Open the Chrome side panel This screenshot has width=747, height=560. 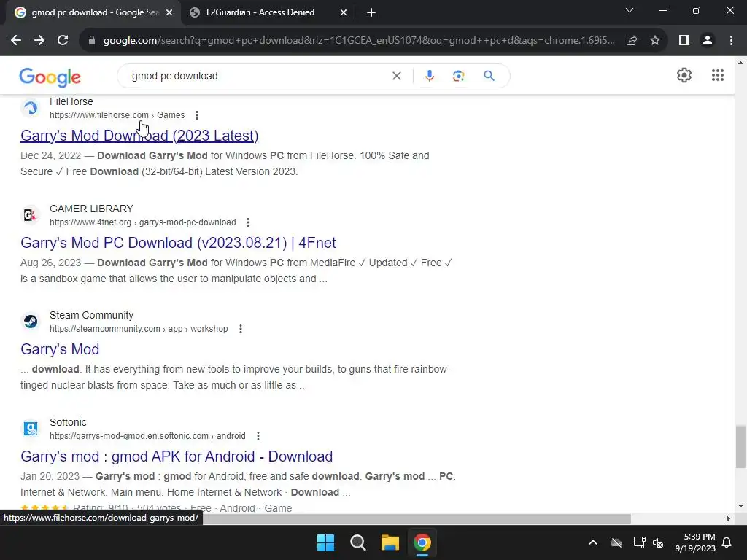[684, 41]
